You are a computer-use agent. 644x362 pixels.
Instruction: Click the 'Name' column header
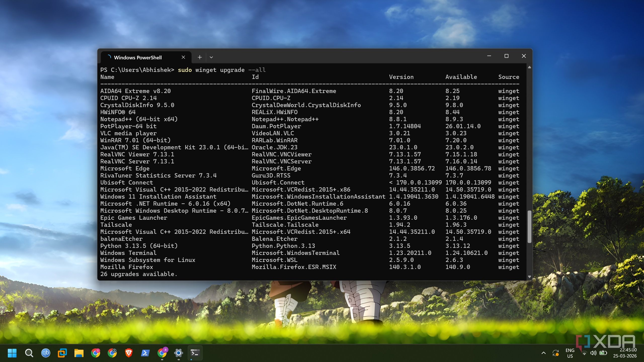point(107,77)
